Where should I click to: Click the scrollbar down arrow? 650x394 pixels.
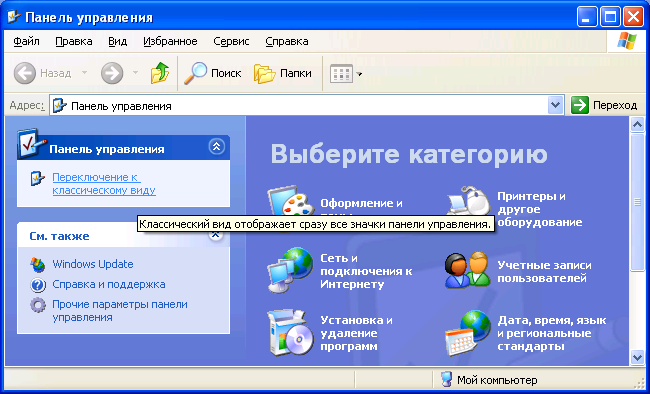point(637,358)
